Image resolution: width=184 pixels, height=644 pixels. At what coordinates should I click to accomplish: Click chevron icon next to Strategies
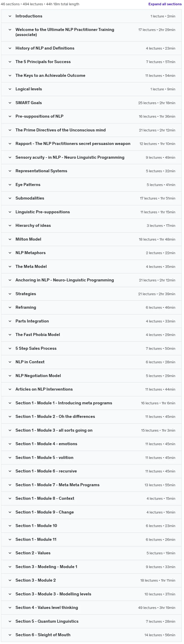pos(10,294)
